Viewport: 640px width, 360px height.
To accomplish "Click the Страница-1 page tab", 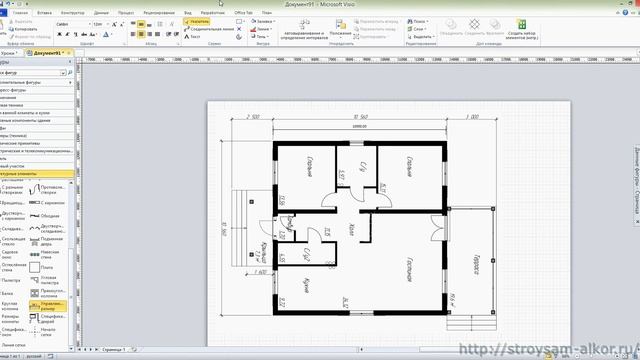I will pos(114,350).
